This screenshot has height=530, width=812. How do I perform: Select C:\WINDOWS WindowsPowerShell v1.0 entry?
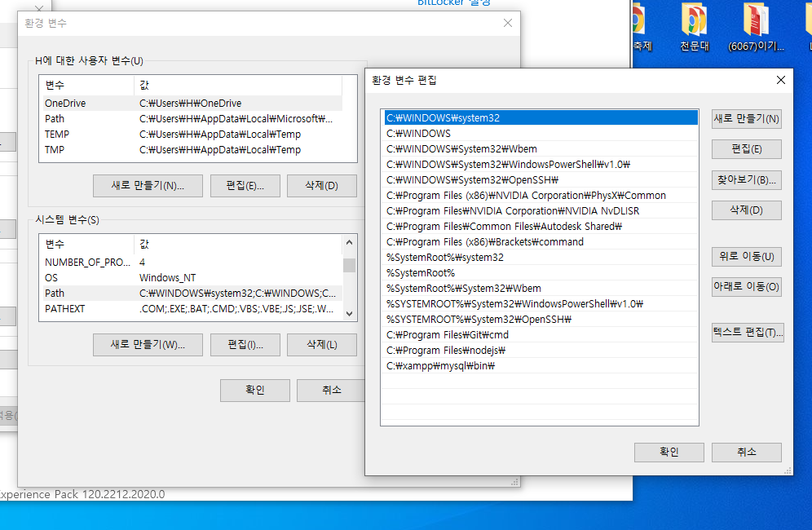point(541,164)
